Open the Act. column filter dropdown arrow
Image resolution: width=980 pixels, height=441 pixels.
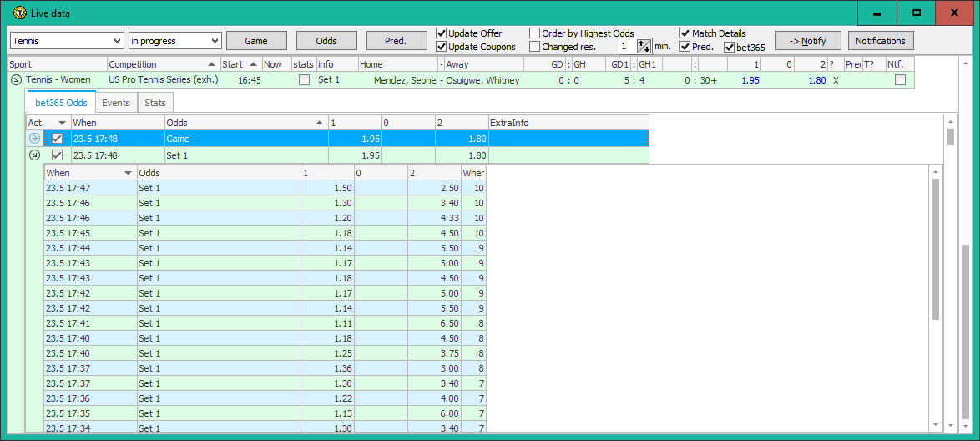point(61,124)
